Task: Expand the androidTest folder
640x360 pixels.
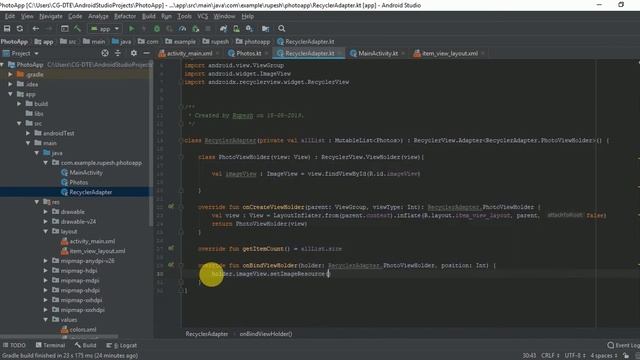Action: click(28, 133)
